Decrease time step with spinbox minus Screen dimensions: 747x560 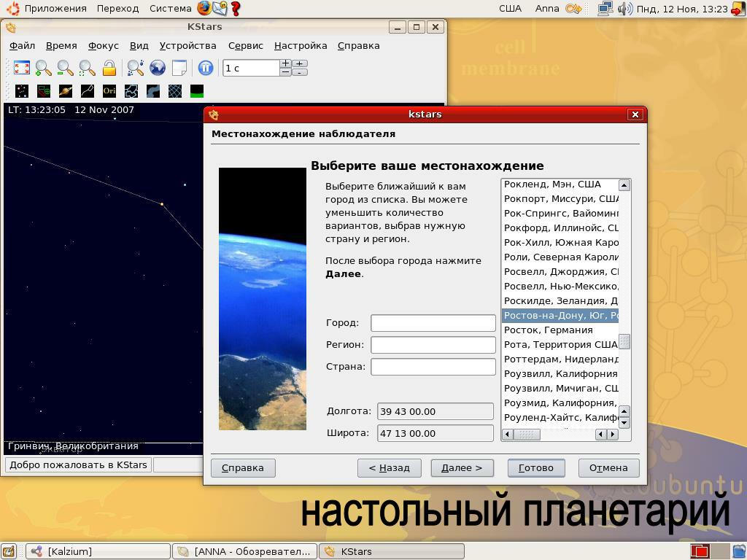pyautogui.click(x=285, y=72)
